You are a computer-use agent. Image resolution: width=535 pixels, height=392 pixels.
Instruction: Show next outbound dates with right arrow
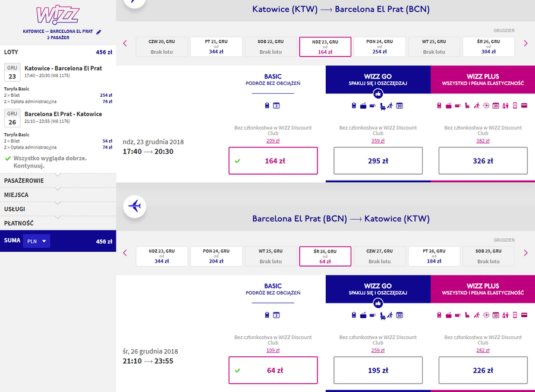pyautogui.click(x=525, y=43)
